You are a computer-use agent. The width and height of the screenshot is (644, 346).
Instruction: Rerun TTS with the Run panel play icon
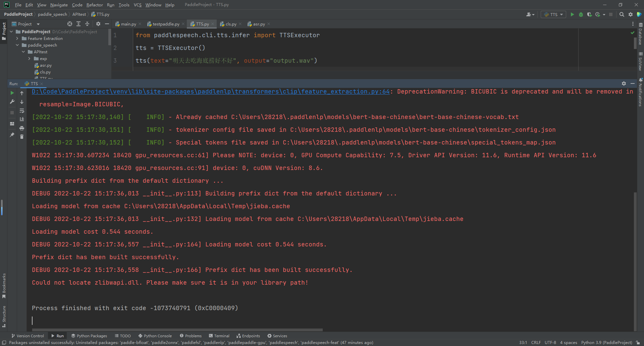click(x=12, y=93)
